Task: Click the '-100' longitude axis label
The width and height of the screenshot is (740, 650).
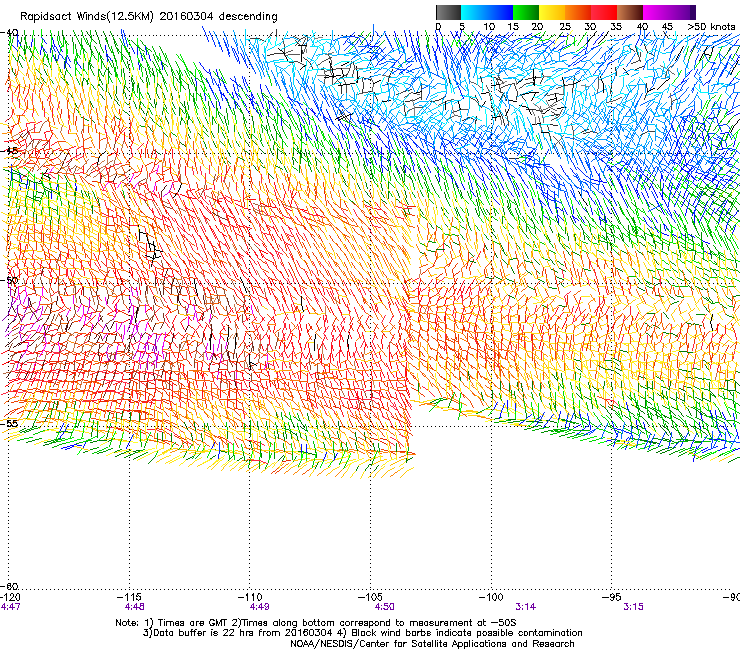Action: [491, 597]
